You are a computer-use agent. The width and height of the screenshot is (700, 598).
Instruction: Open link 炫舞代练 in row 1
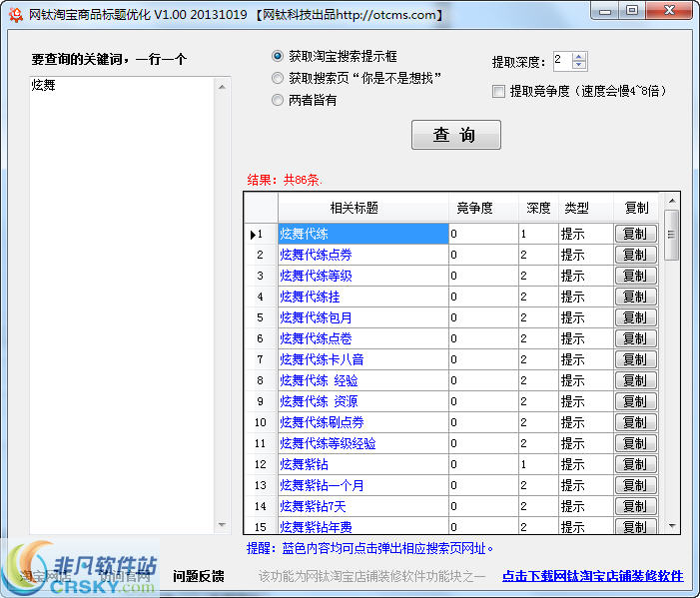[x=304, y=234]
